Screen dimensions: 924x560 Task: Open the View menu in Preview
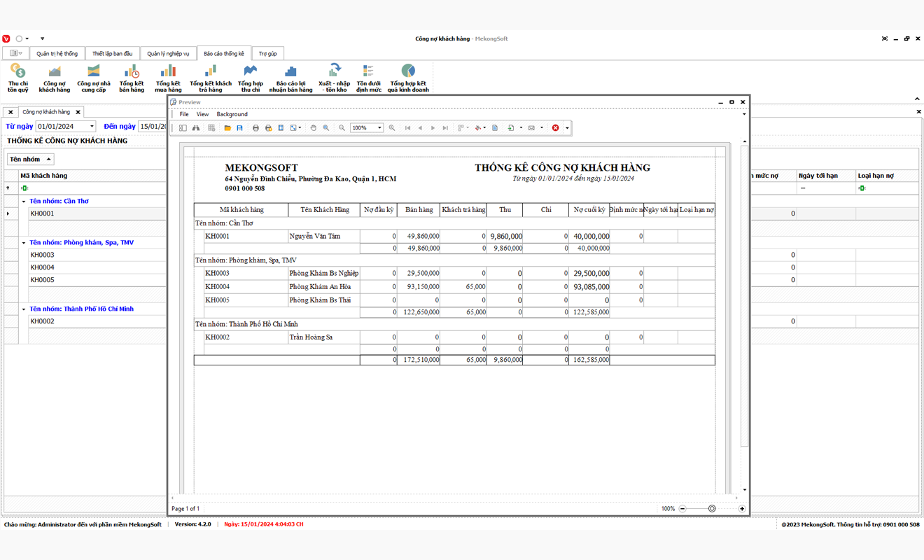202,114
